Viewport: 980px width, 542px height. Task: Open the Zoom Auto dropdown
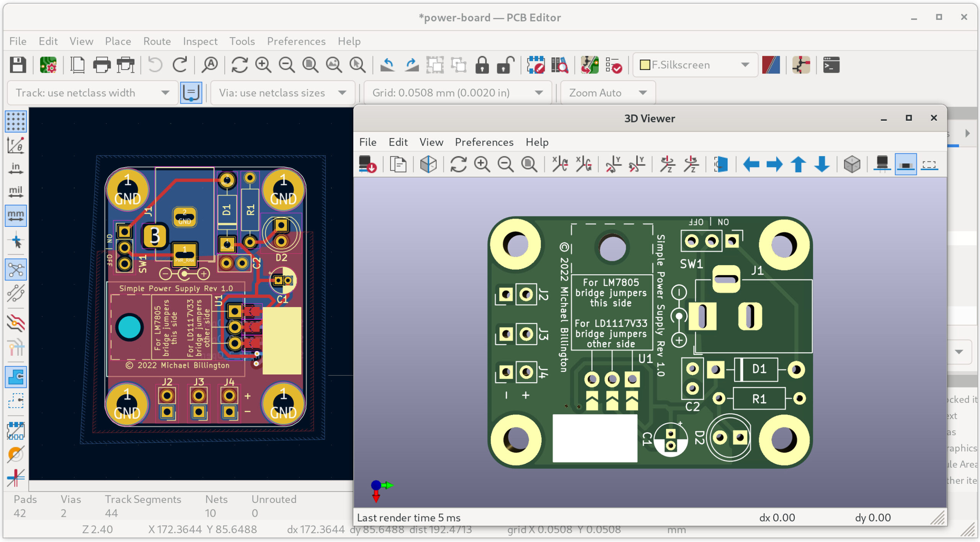click(643, 93)
